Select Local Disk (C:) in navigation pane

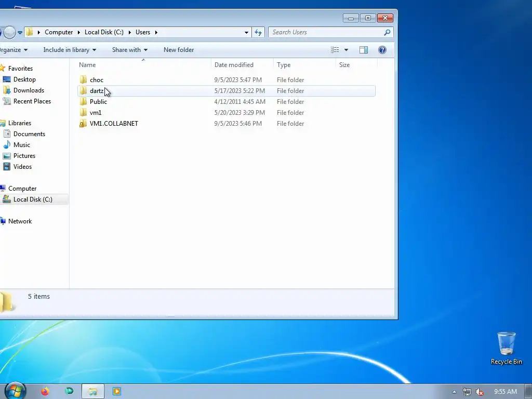click(33, 199)
